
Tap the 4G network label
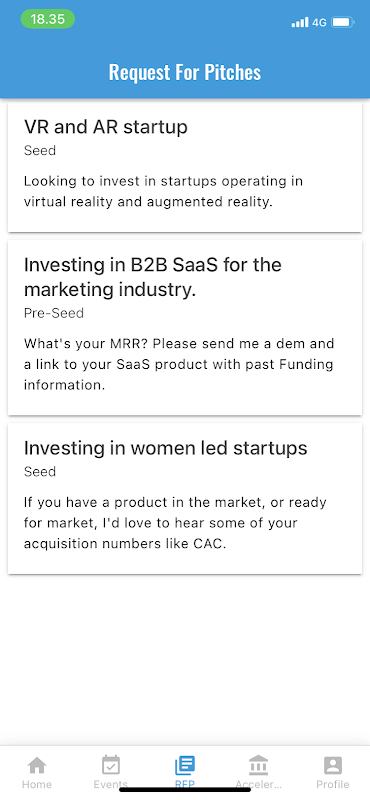(x=319, y=22)
